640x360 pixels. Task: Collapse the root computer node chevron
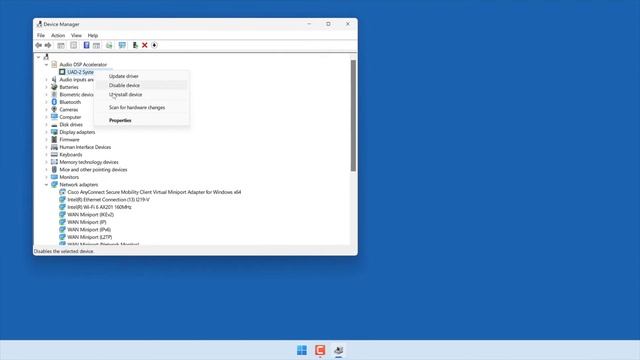click(38, 57)
